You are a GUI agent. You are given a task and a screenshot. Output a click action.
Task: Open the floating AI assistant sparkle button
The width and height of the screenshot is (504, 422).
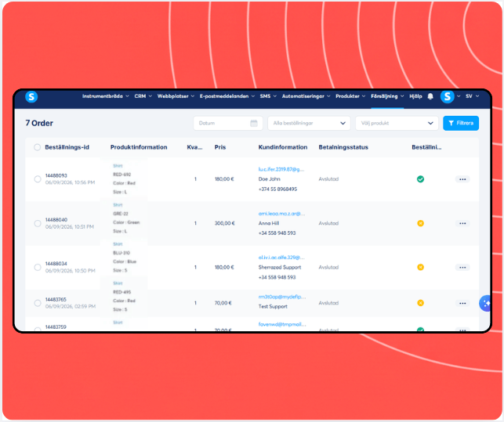(485, 303)
